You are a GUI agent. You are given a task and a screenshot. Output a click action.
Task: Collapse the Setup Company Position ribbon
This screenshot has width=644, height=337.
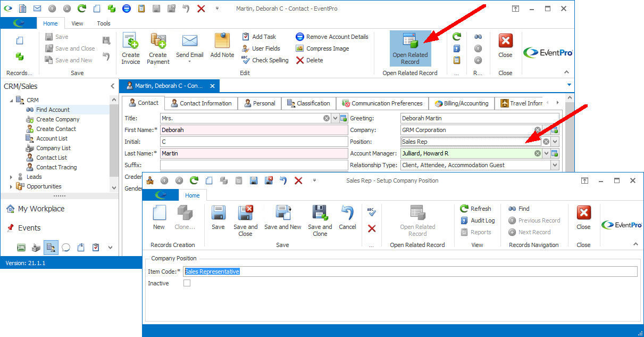(635, 244)
